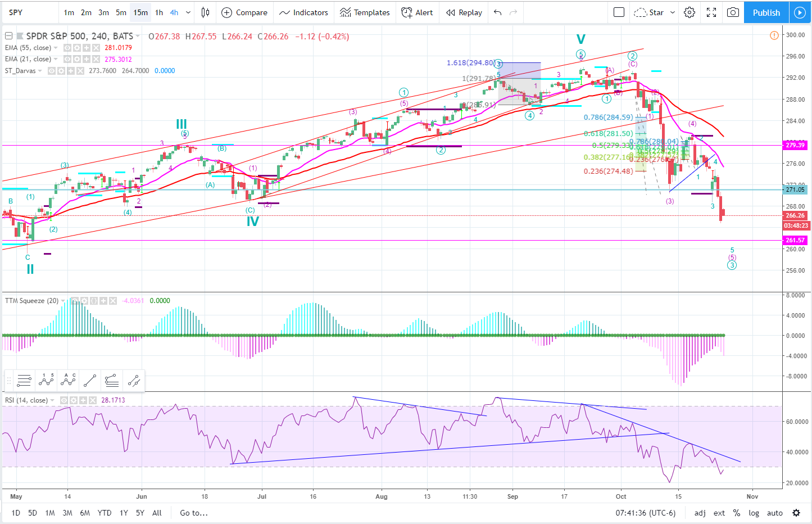The width and height of the screenshot is (812, 524).
Task: Expand the ST_Darvas dropdown arrow
Action: [40, 71]
